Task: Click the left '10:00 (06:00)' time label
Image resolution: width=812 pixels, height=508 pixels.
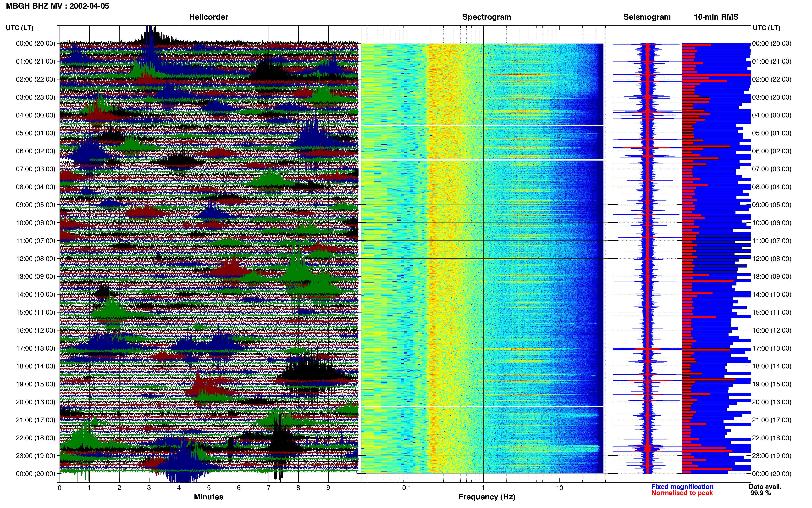Action: click(36, 223)
